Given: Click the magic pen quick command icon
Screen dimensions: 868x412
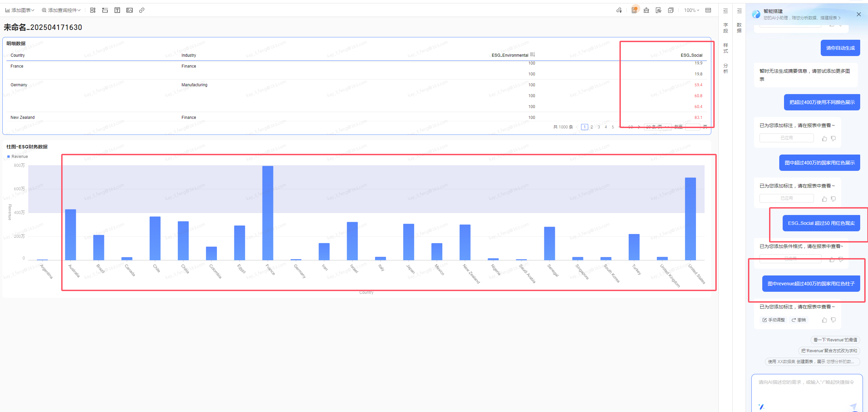Looking at the screenshot, I should coord(762,406).
